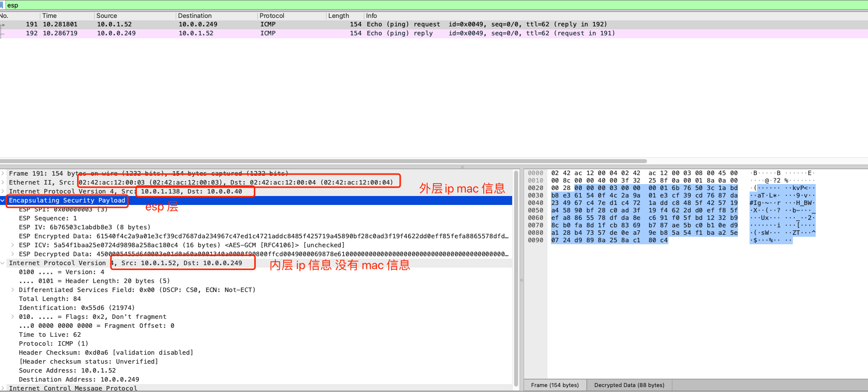This screenshot has width=868, height=392.
Task: Expand outer Internet Protocol Version 4 node (10.0.1.138)
Action: point(3,192)
